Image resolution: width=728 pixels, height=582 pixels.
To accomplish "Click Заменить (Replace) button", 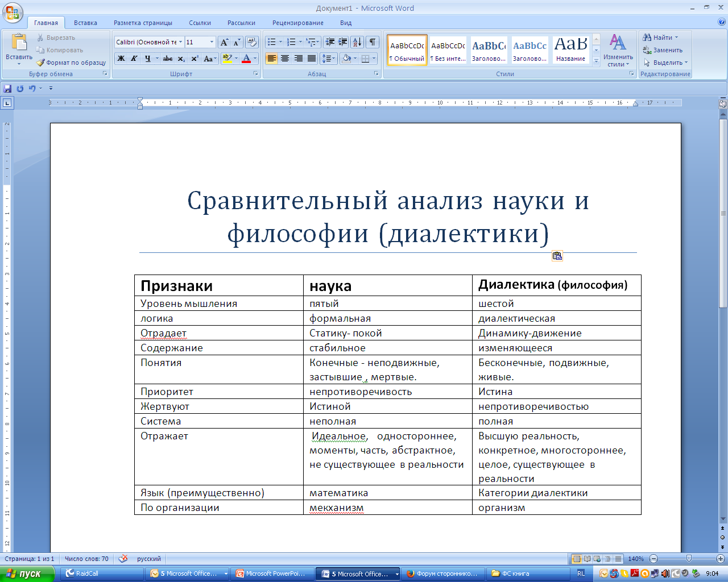I will pyautogui.click(x=663, y=50).
